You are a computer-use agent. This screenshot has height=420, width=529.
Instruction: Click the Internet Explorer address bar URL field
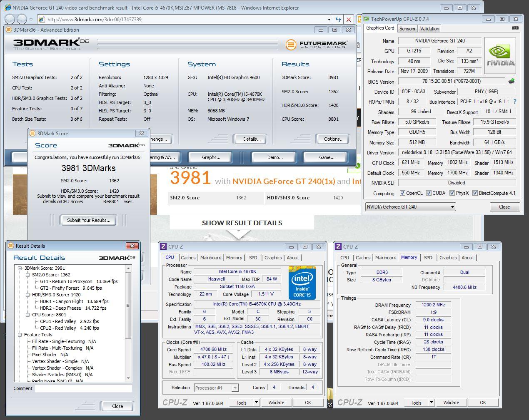(186, 19)
